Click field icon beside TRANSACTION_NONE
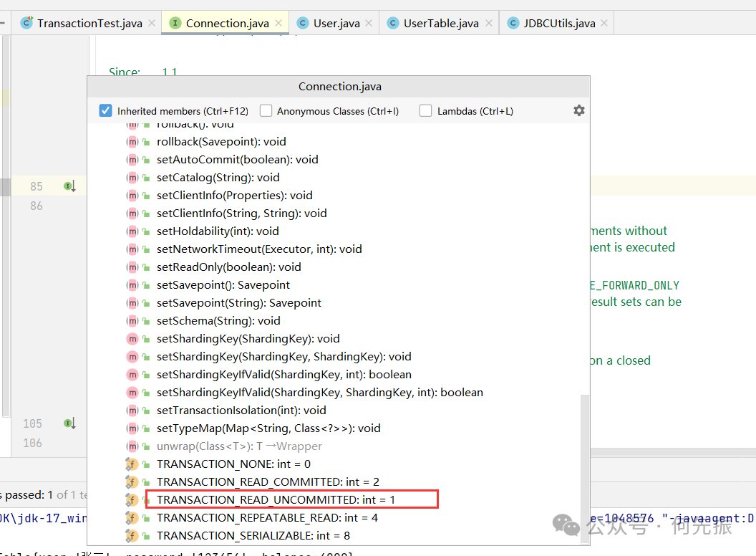Image resolution: width=756 pixels, height=556 pixels. [x=132, y=464]
